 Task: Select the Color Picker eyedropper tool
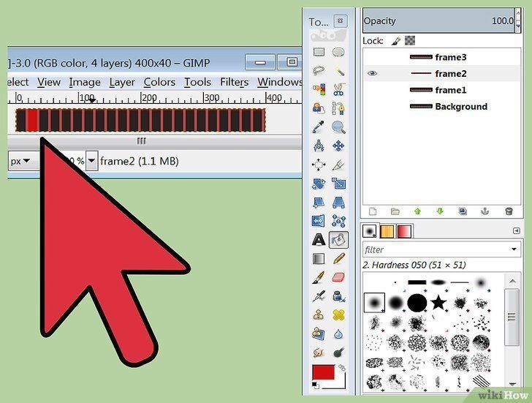[319, 127]
